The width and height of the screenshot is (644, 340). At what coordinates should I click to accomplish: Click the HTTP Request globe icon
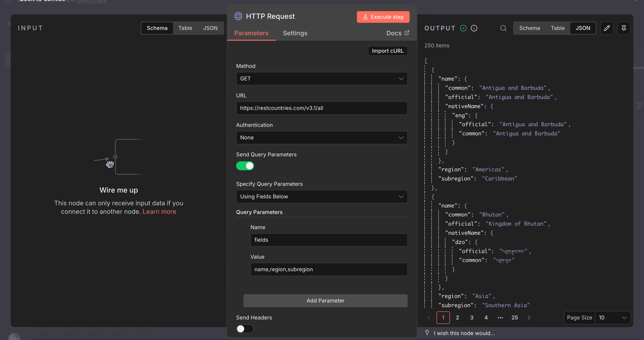click(238, 16)
